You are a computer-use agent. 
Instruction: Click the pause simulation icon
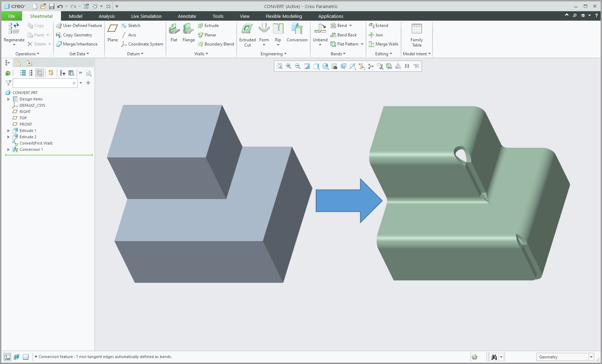(x=407, y=66)
